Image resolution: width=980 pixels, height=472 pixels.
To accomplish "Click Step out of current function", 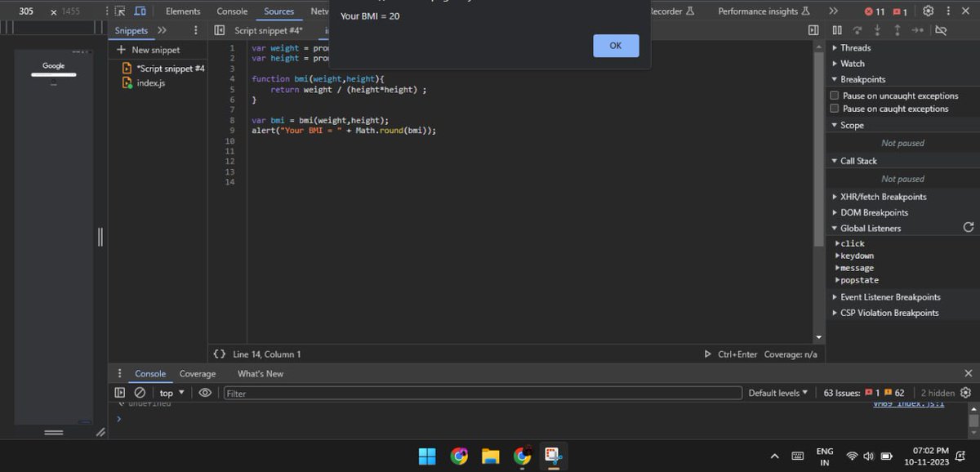I will (x=898, y=30).
